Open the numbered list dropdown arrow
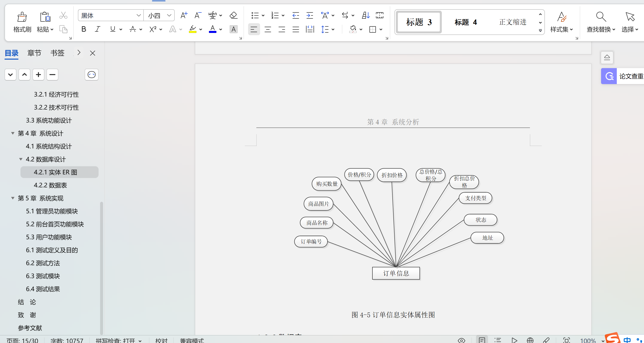The width and height of the screenshot is (644, 343). point(283,16)
